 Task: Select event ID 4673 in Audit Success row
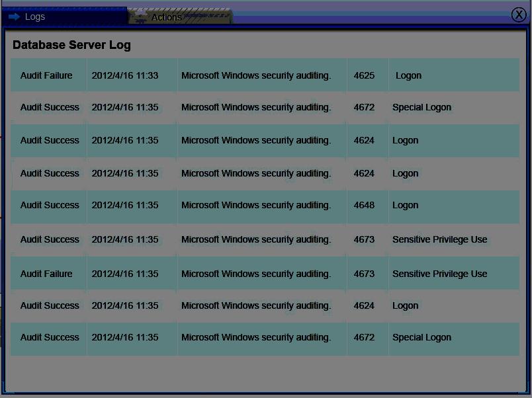point(364,239)
